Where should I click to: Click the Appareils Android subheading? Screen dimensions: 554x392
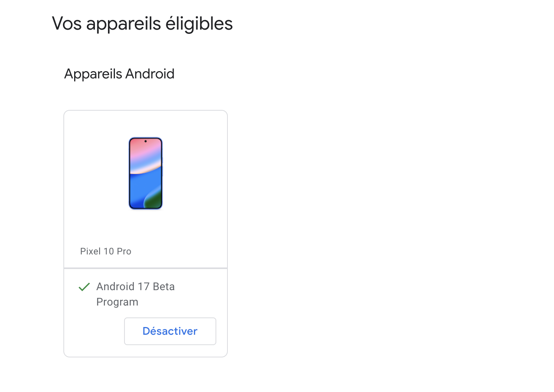click(x=119, y=74)
